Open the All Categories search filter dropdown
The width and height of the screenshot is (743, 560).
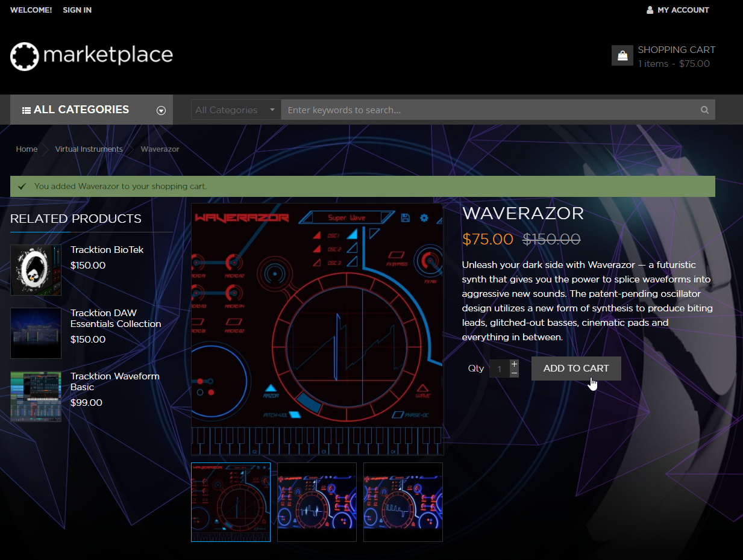(x=236, y=110)
